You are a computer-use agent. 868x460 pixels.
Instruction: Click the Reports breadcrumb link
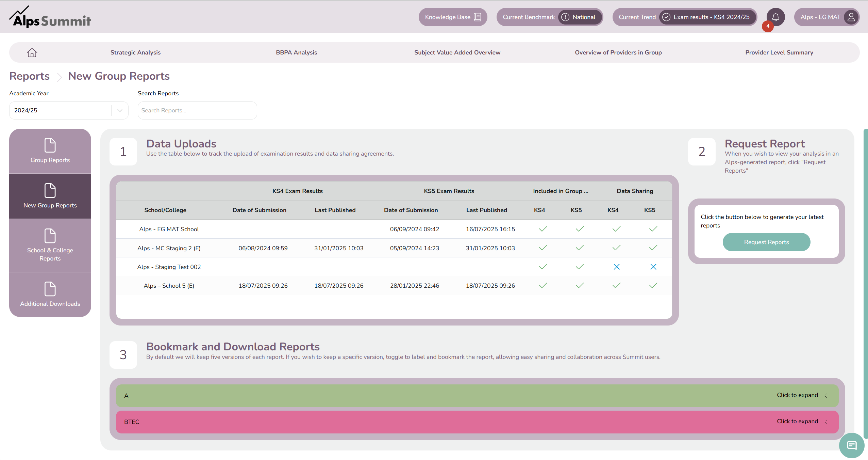click(30, 76)
